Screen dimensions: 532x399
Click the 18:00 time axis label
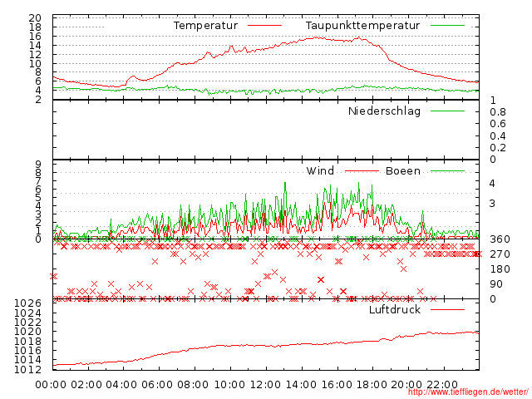click(372, 385)
